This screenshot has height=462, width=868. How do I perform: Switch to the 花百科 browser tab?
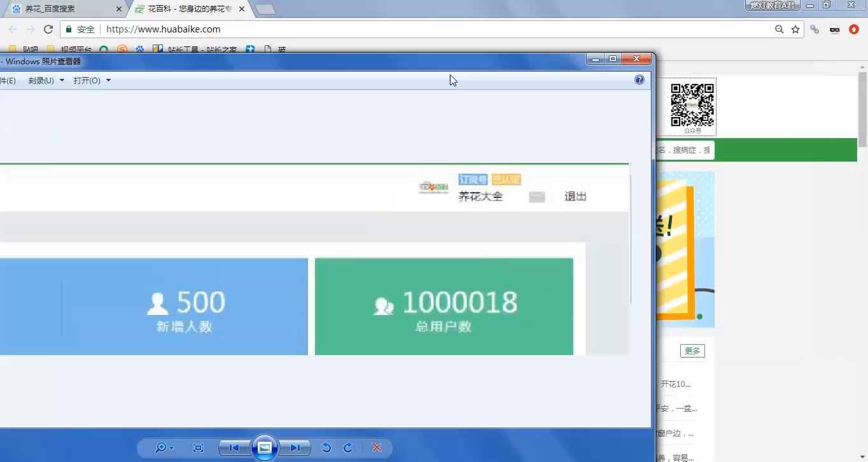tap(188, 9)
